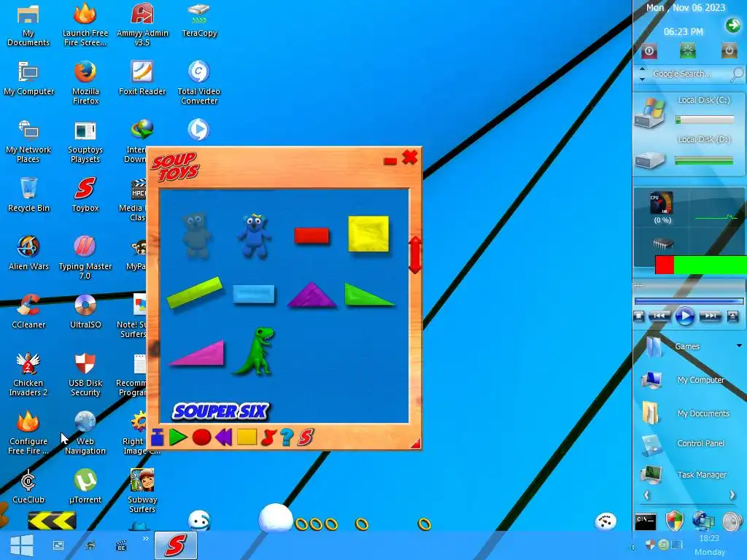Viewport: 747px width, 560px height.
Task: Open Mozilla Firefox desktop icon
Action: pyautogui.click(x=85, y=82)
